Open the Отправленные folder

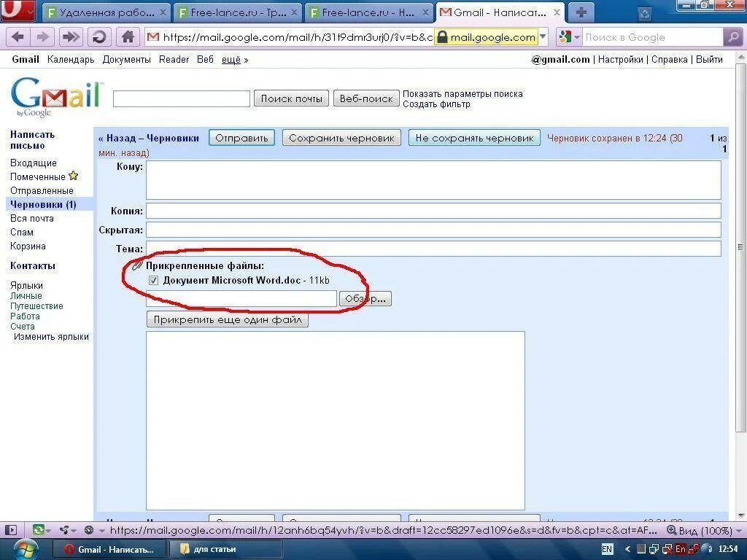click(42, 190)
